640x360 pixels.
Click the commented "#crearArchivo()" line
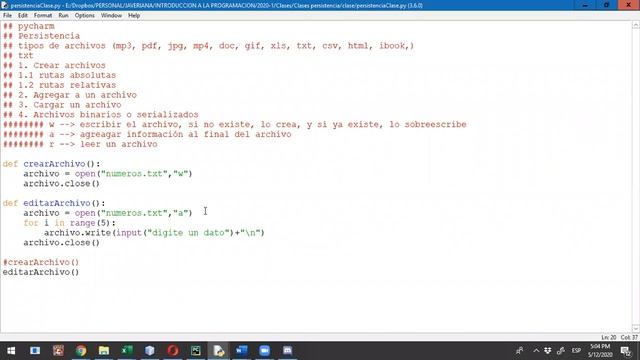click(x=41, y=262)
